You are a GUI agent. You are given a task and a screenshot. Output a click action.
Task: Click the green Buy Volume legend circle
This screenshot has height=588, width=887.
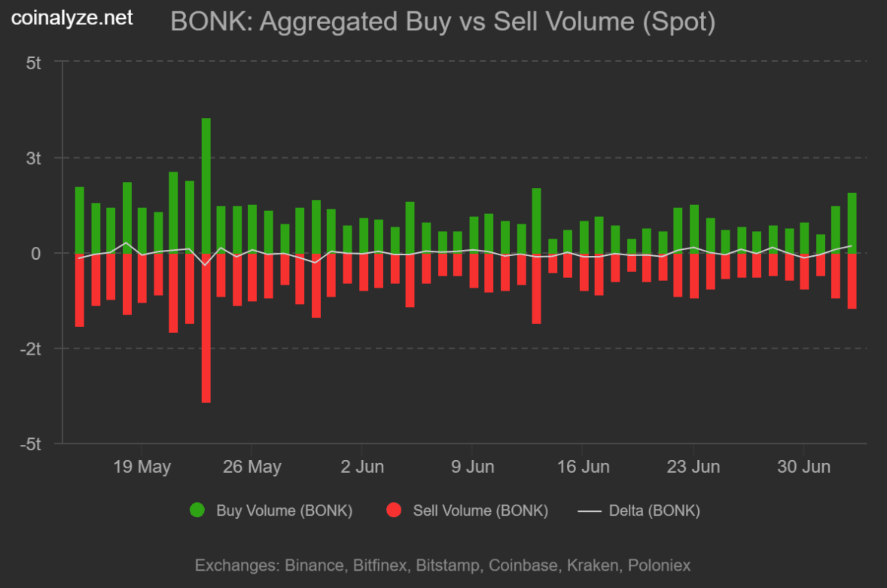pyautogui.click(x=197, y=510)
